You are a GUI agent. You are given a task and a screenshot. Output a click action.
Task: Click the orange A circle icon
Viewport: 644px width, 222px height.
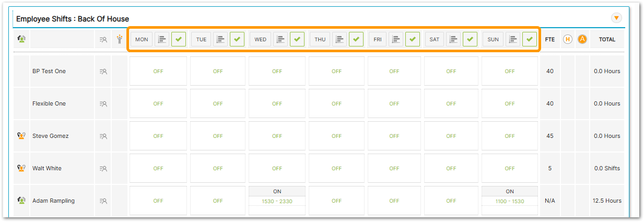click(x=582, y=39)
